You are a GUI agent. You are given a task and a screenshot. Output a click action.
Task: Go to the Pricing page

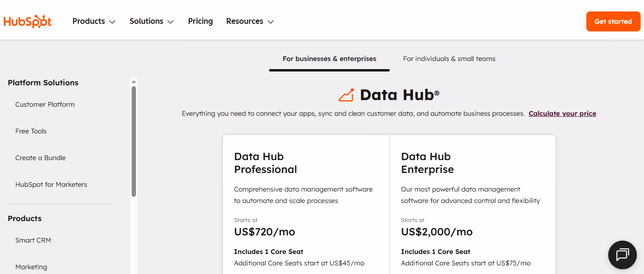point(200,21)
